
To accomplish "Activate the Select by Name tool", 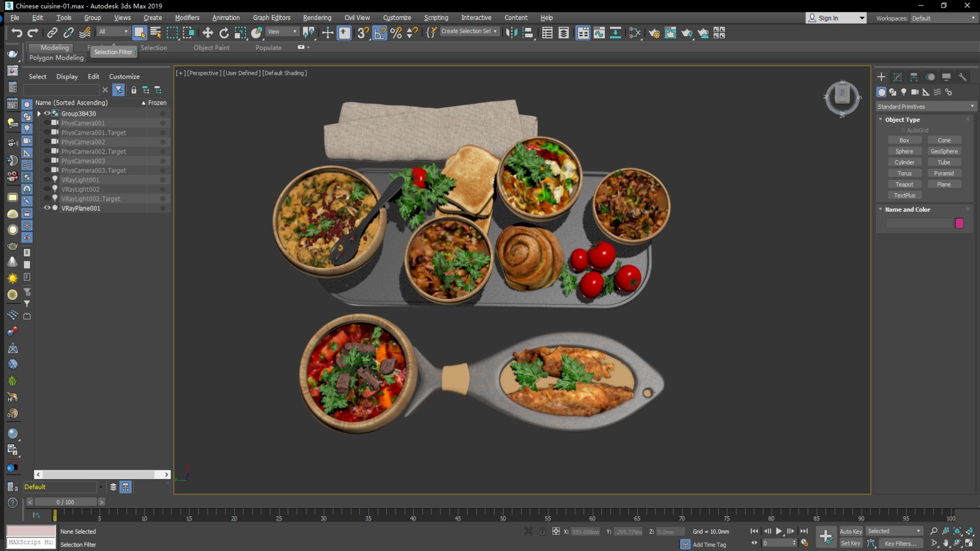I will click(x=156, y=33).
